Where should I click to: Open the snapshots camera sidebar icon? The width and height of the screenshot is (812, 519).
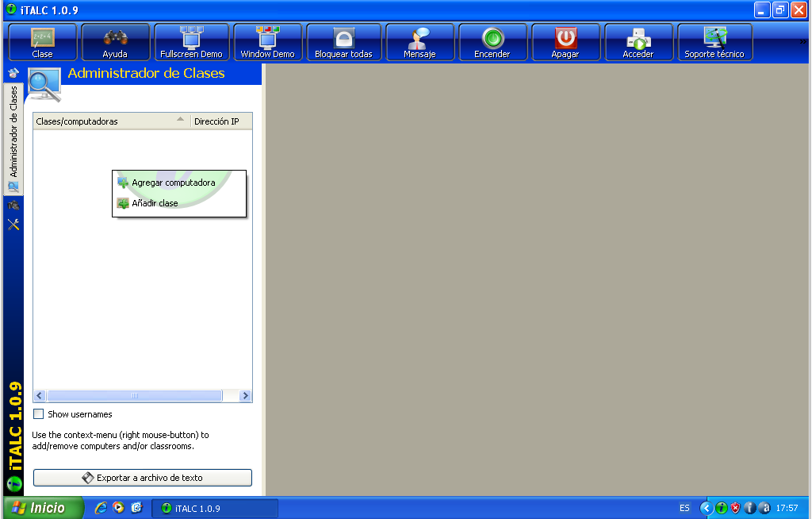[x=13, y=206]
